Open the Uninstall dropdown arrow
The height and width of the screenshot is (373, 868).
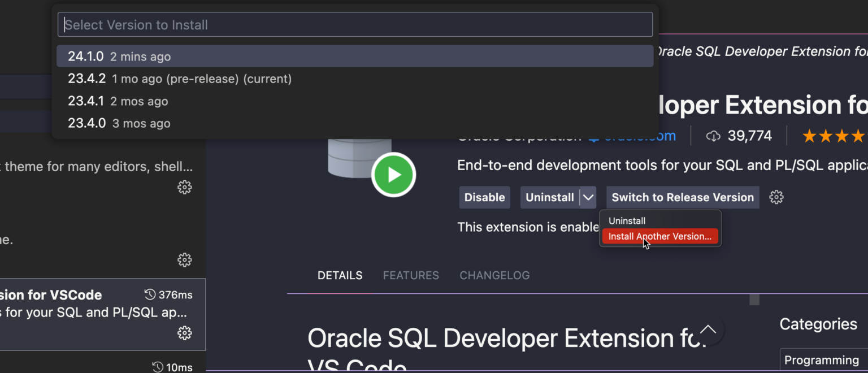pyautogui.click(x=588, y=197)
